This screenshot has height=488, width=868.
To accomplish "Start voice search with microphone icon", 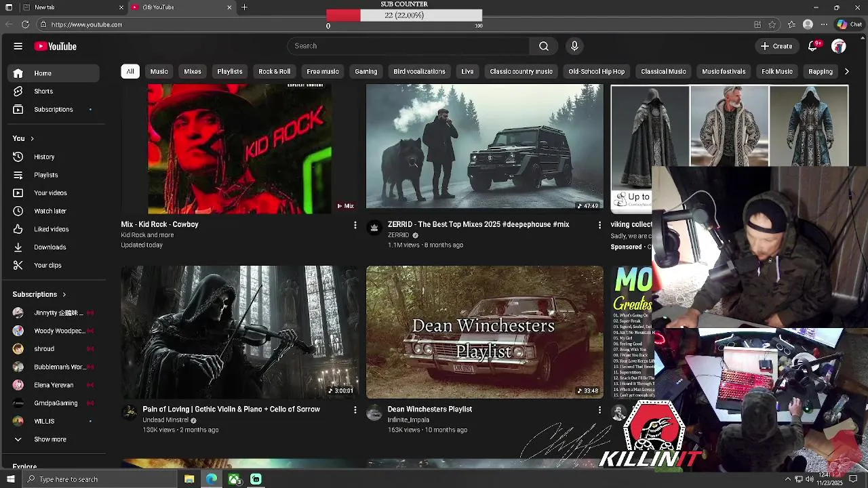I will pos(574,46).
